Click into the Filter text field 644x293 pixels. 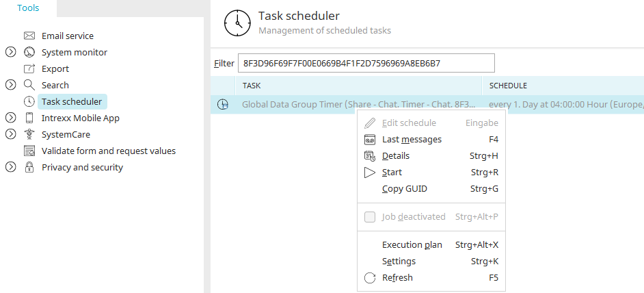coord(366,64)
